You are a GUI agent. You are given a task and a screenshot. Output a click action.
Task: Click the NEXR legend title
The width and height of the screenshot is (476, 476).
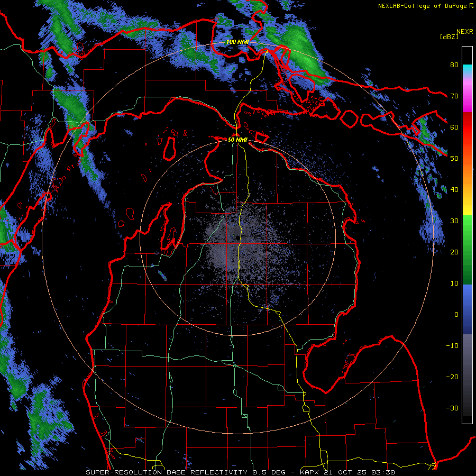(x=464, y=32)
